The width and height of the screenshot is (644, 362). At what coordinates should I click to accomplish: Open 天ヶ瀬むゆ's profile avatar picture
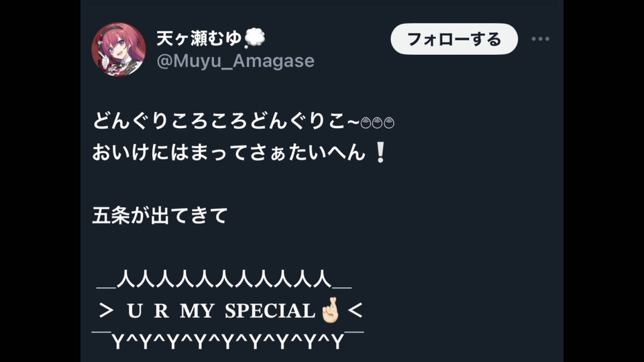tap(118, 49)
